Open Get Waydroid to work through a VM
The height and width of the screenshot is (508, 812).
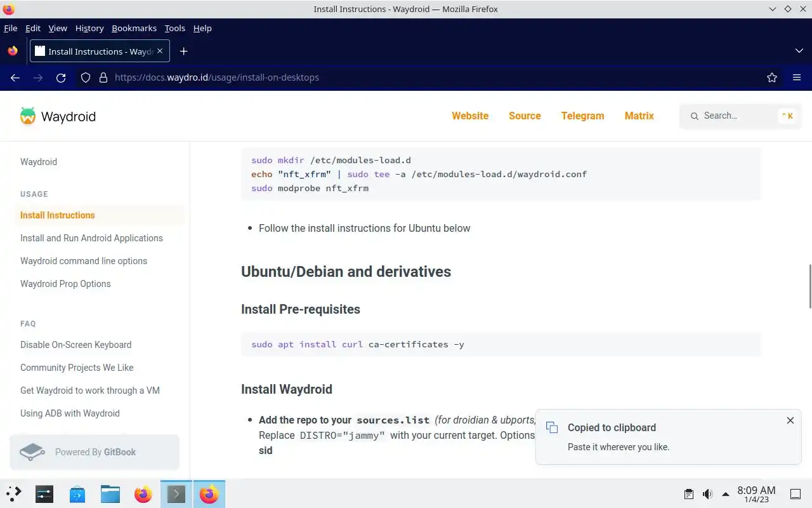coord(90,391)
